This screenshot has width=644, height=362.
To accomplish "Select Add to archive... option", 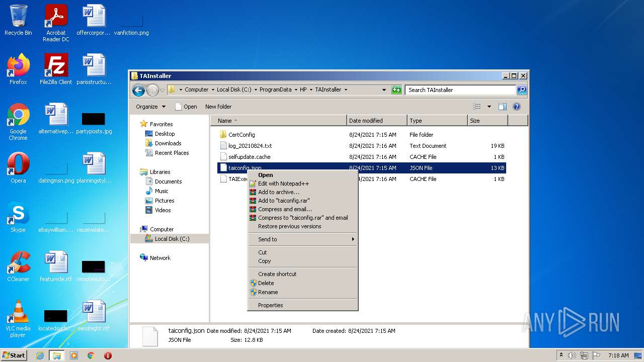I will pyautogui.click(x=303, y=192).
